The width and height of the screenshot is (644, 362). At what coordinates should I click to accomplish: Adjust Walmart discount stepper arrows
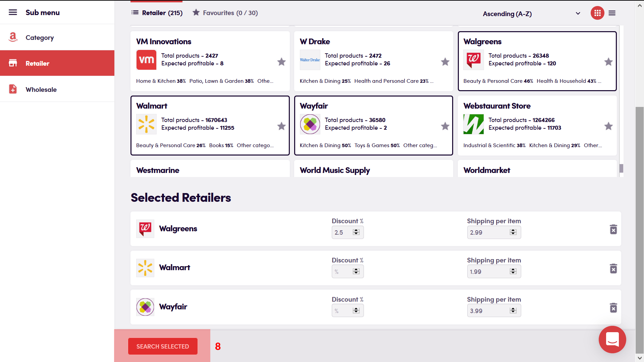point(356,271)
